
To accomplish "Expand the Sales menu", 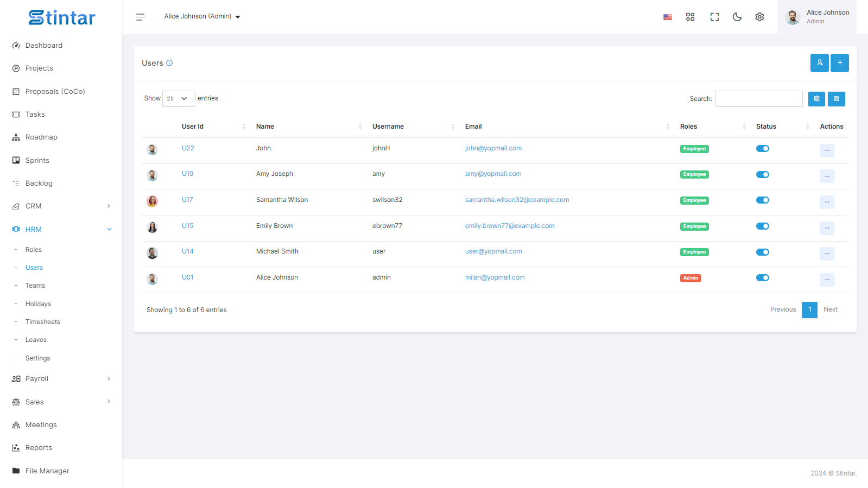I will (61, 402).
